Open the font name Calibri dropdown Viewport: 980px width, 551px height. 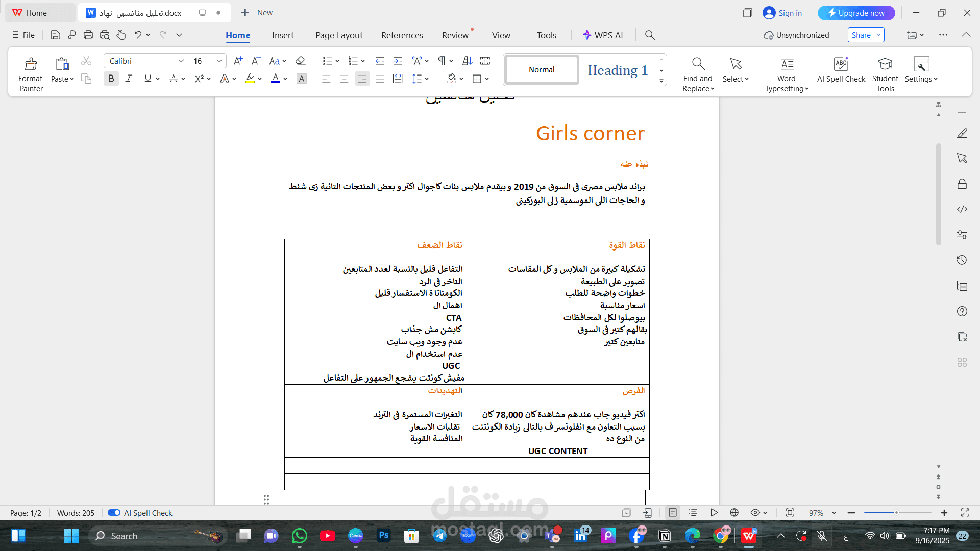click(181, 61)
